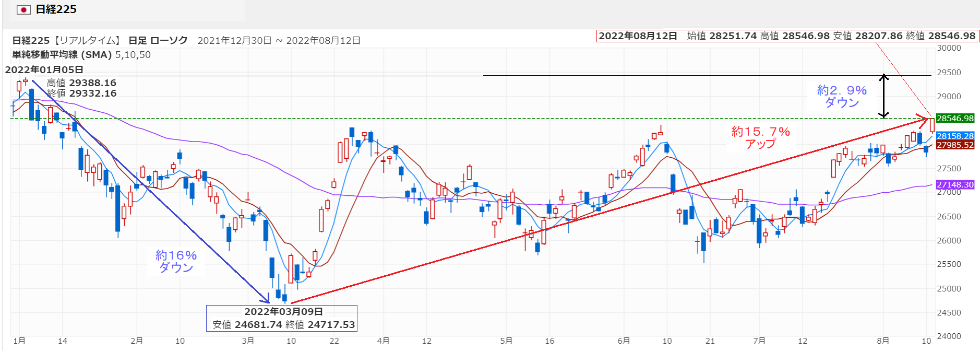Click the 6月 time axis label
980x351 pixels.
[624, 341]
